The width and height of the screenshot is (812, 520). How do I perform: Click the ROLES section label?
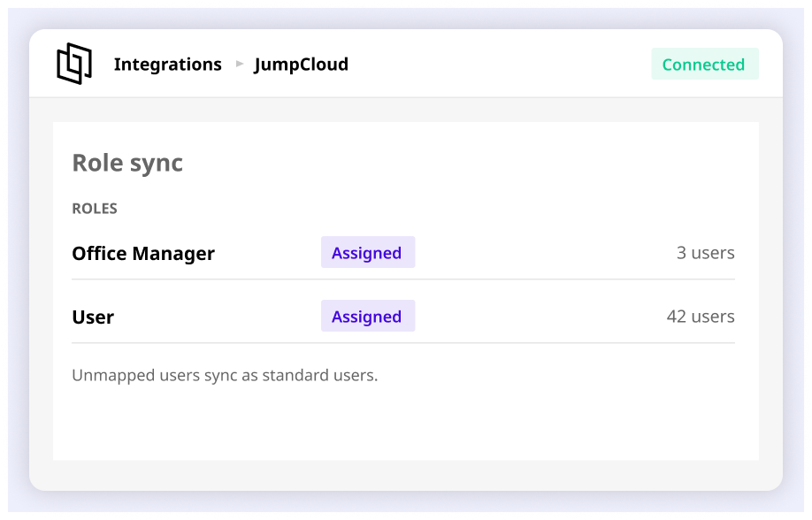coord(95,208)
